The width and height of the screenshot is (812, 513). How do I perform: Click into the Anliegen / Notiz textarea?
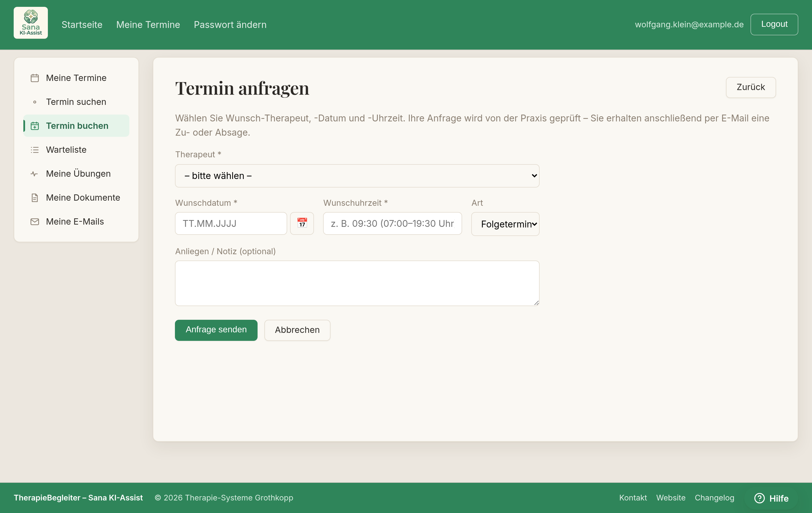click(x=357, y=283)
